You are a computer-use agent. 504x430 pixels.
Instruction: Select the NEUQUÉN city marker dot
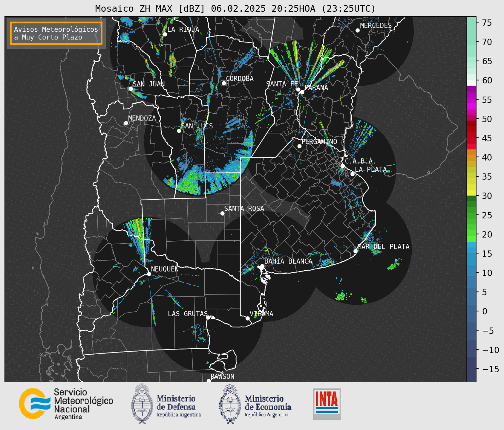pos(149,274)
